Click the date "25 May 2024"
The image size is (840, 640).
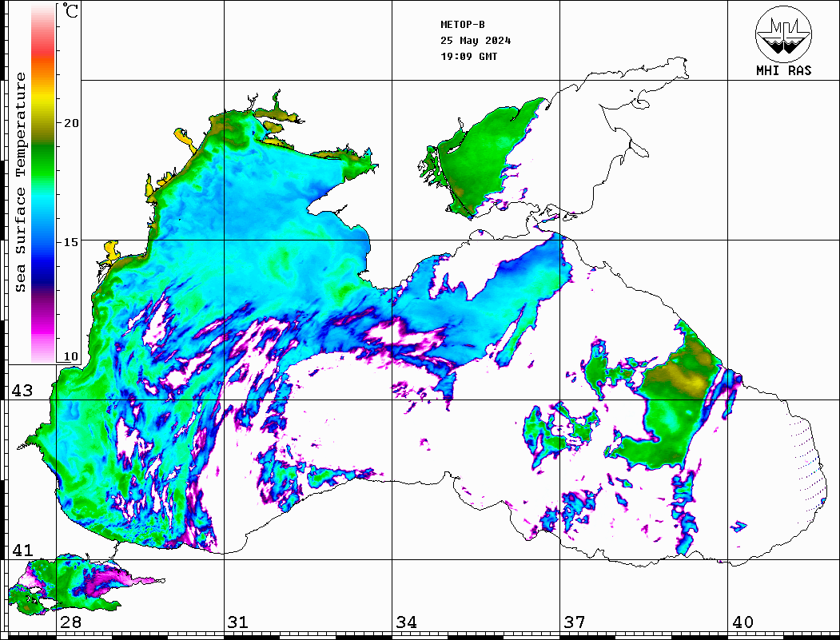pos(476,41)
